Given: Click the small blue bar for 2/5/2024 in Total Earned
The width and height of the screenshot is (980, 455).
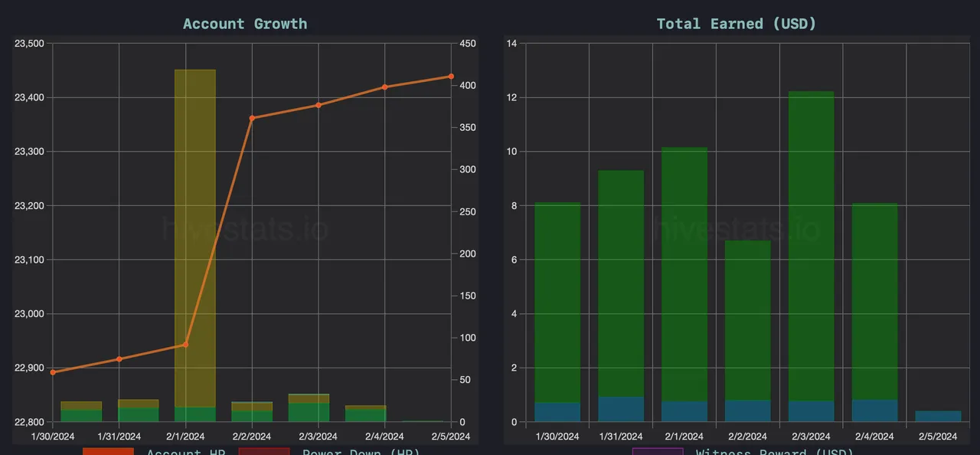Looking at the screenshot, I should pos(939,417).
